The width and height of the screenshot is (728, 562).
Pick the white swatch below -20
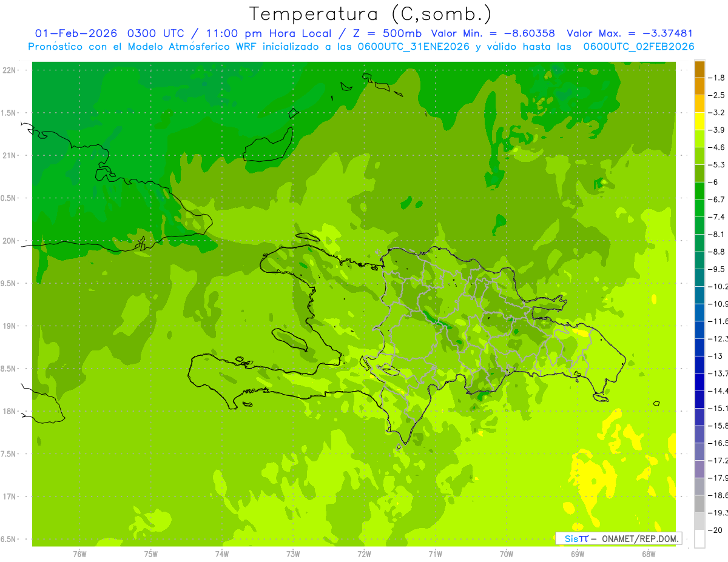[699, 539]
